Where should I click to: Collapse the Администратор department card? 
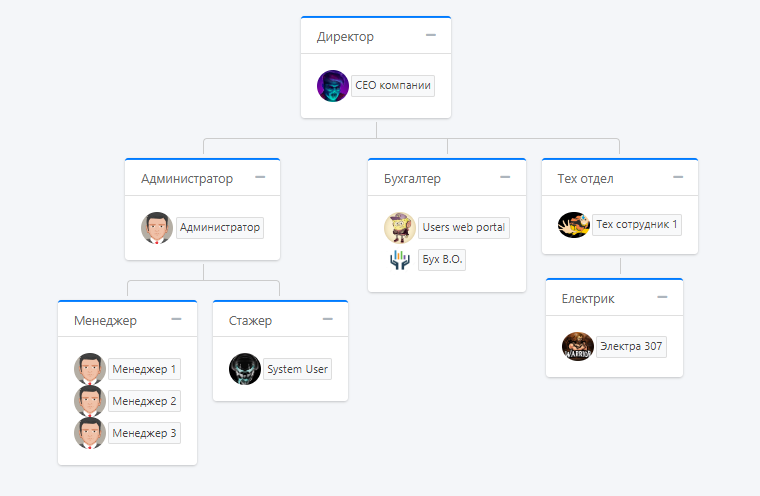click(260, 177)
